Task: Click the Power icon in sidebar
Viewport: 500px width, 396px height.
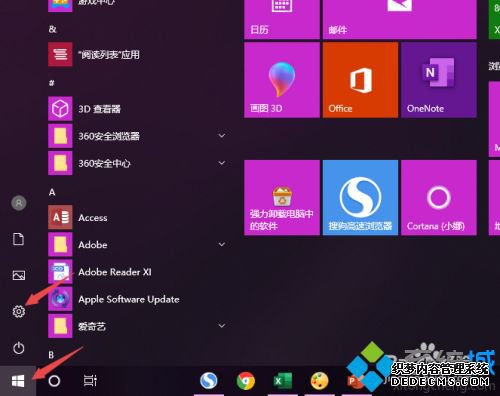Action: (19, 348)
